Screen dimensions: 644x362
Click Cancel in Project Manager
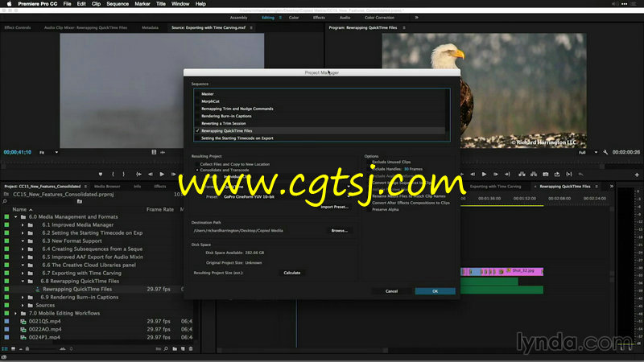coord(391,291)
